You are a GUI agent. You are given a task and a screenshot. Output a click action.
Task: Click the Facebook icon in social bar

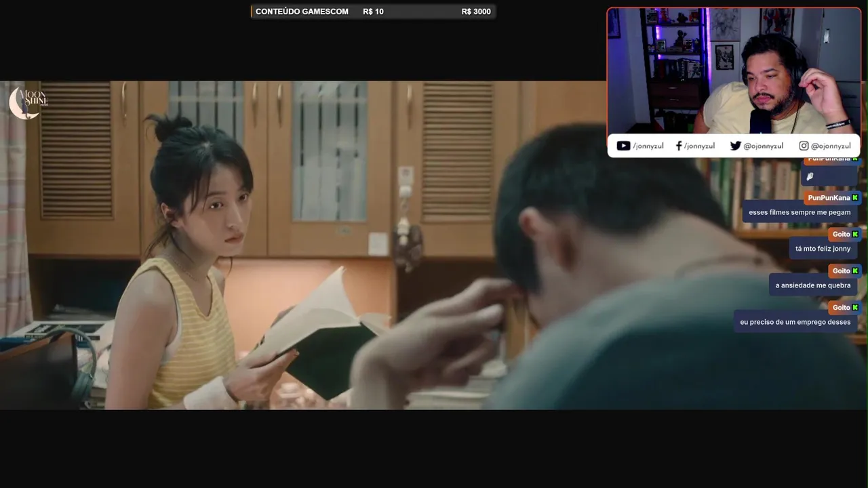coord(679,146)
